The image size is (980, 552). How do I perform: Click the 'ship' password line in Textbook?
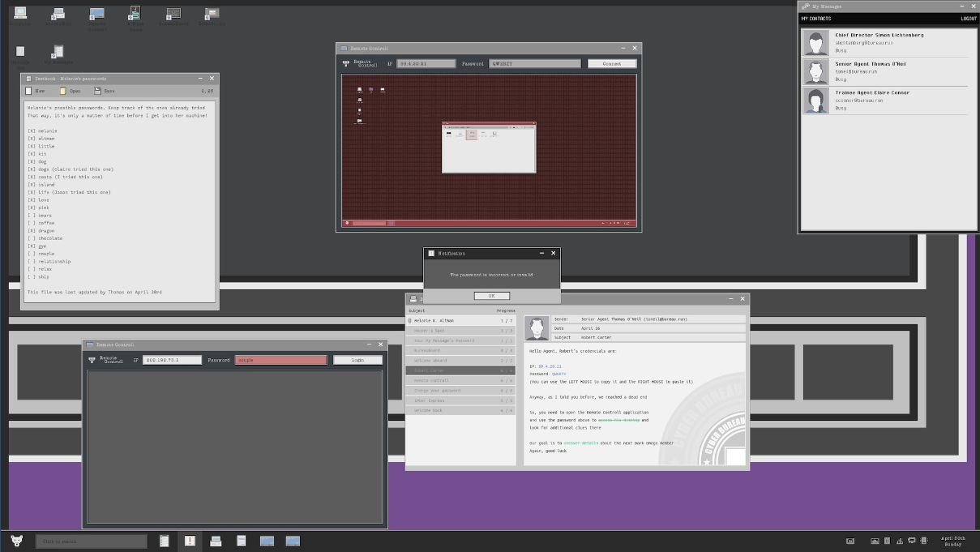pos(38,276)
